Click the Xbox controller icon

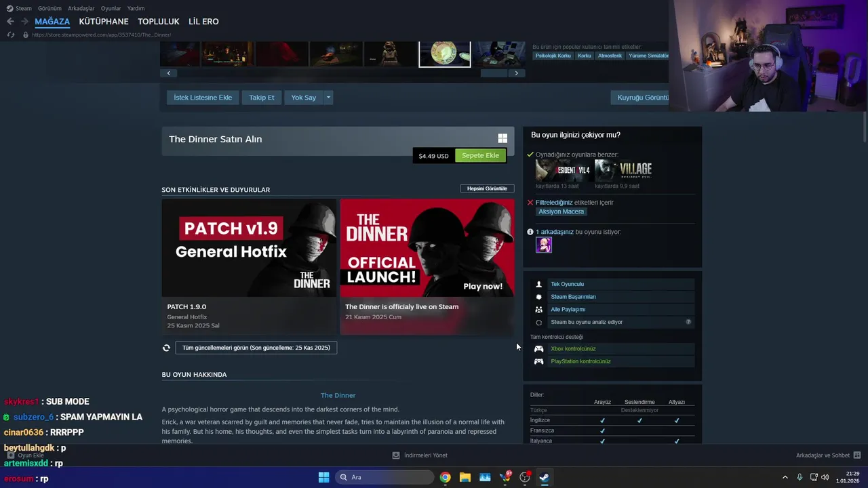pos(539,349)
